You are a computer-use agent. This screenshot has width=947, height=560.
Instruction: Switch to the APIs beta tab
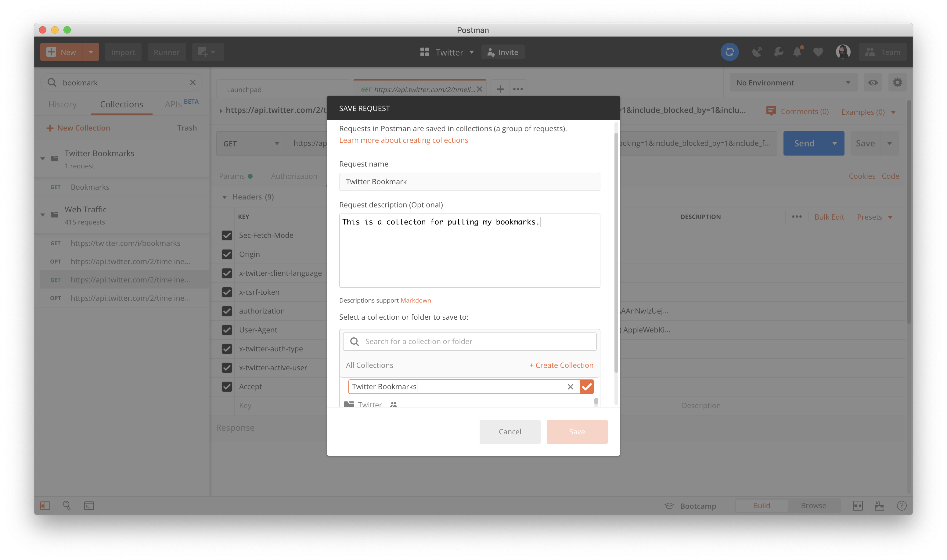click(181, 103)
